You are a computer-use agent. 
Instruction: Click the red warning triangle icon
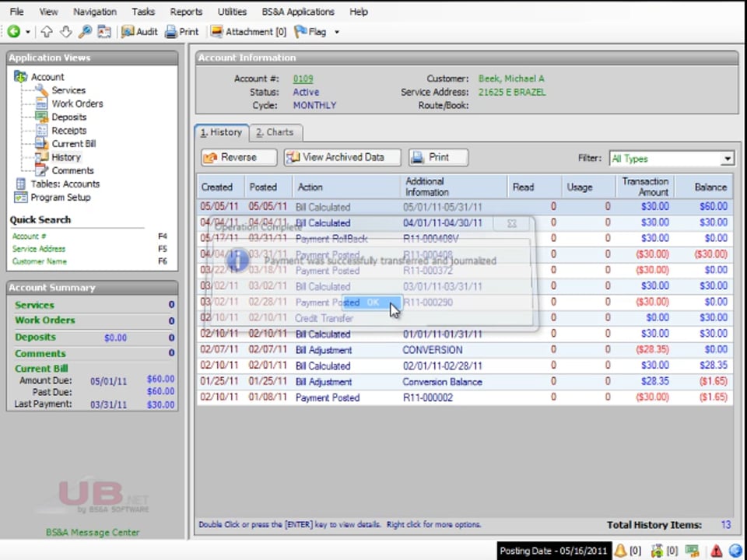(717, 551)
